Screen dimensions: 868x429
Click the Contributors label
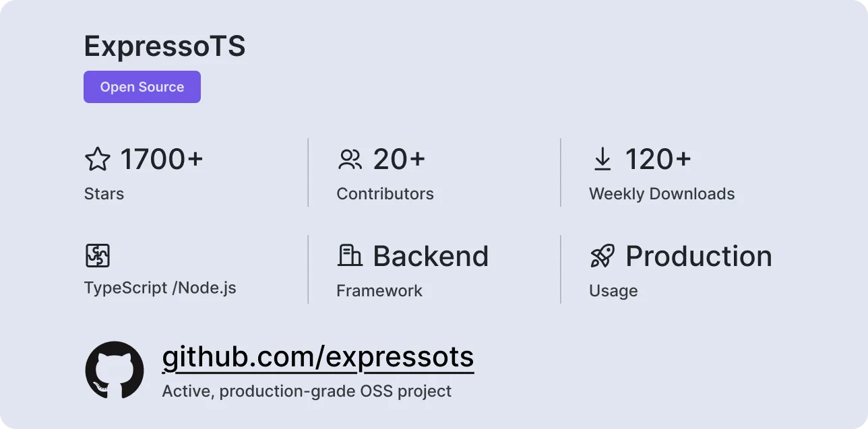click(385, 194)
